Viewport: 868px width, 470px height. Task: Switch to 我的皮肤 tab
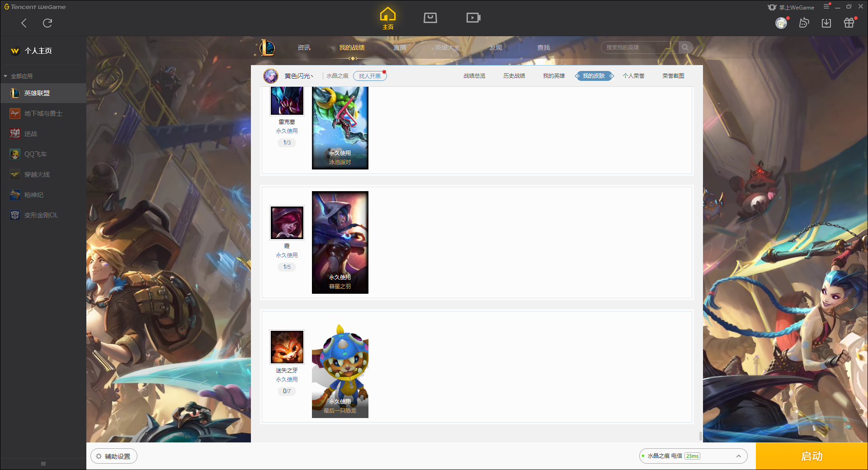point(594,76)
